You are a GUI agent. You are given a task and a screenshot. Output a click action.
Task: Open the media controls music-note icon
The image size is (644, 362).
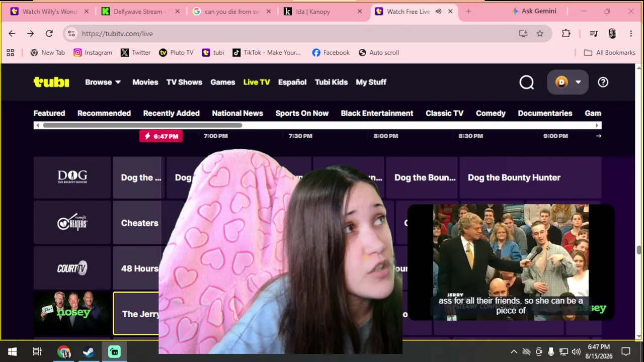click(594, 34)
